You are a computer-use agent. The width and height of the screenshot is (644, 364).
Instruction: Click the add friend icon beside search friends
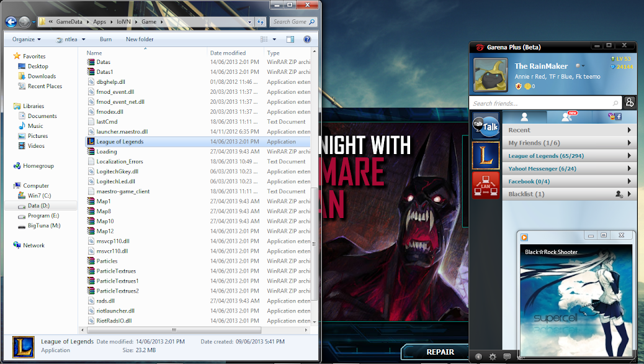tap(630, 102)
